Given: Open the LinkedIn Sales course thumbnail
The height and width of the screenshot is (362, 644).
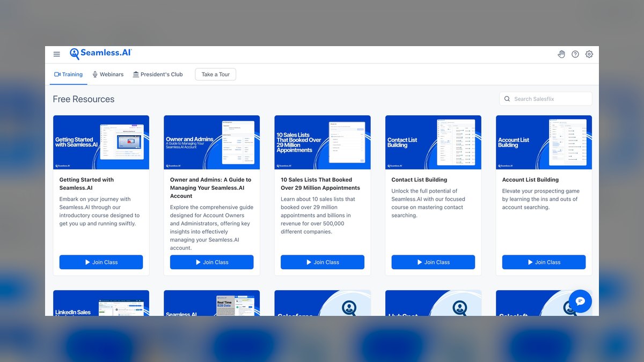Looking at the screenshot, I should pyautogui.click(x=101, y=303).
